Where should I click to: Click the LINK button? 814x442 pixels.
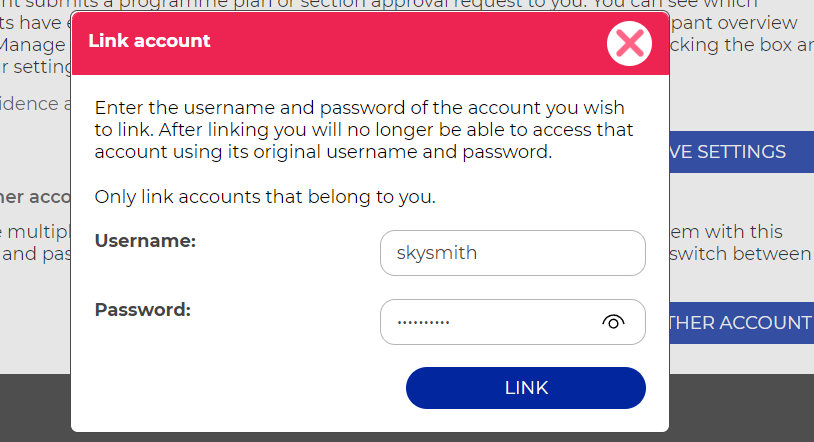tap(526, 388)
